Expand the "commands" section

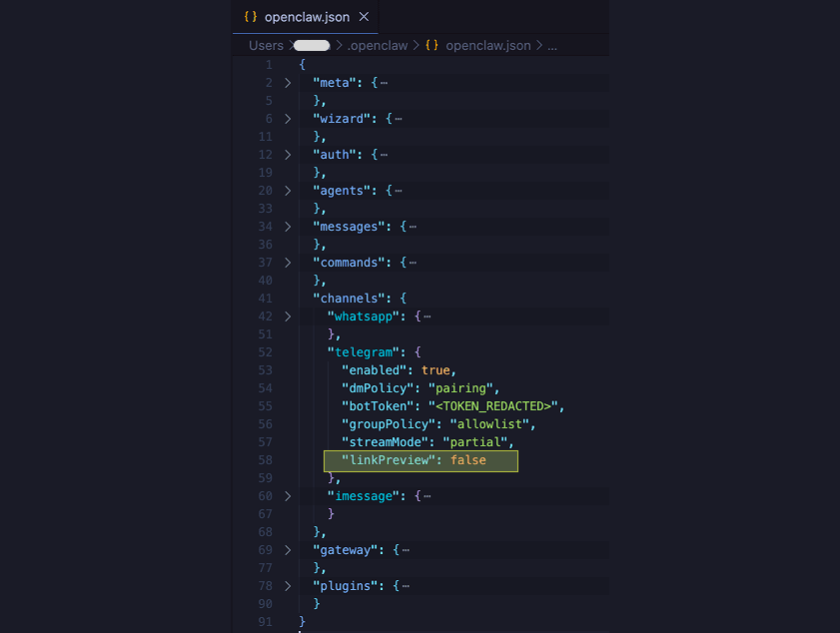(x=288, y=262)
